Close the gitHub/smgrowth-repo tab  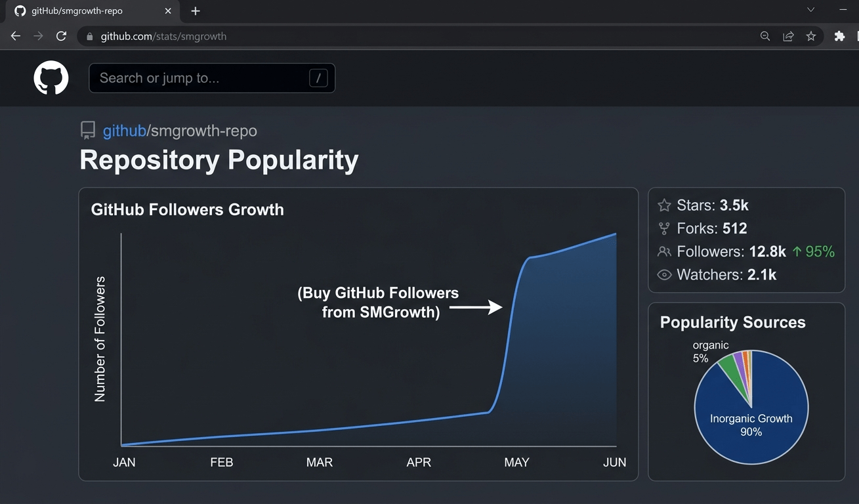[x=168, y=11]
